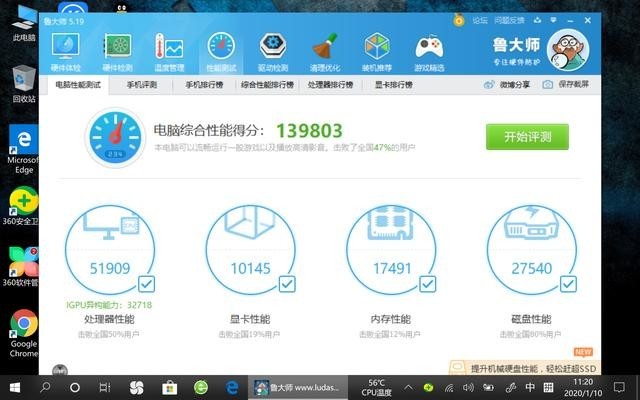Open the title bar dropdown menu arrow

(553, 20)
